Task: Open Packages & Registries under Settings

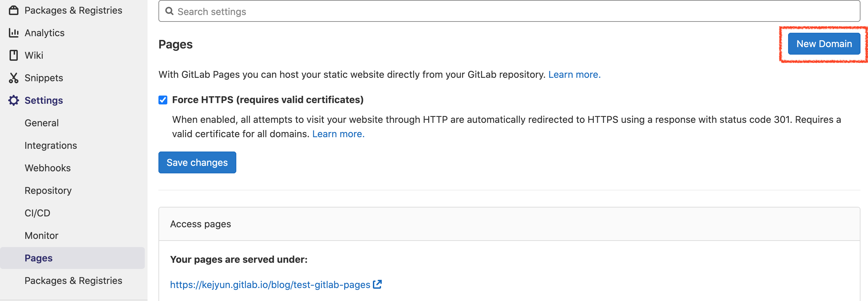Action: point(73,281)
